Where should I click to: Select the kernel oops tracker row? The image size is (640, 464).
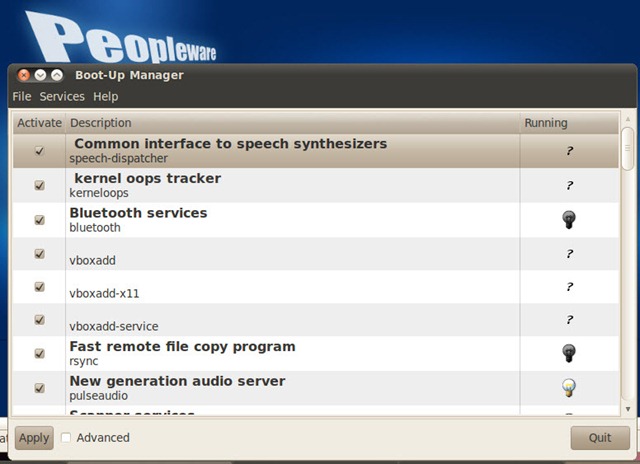316,186
